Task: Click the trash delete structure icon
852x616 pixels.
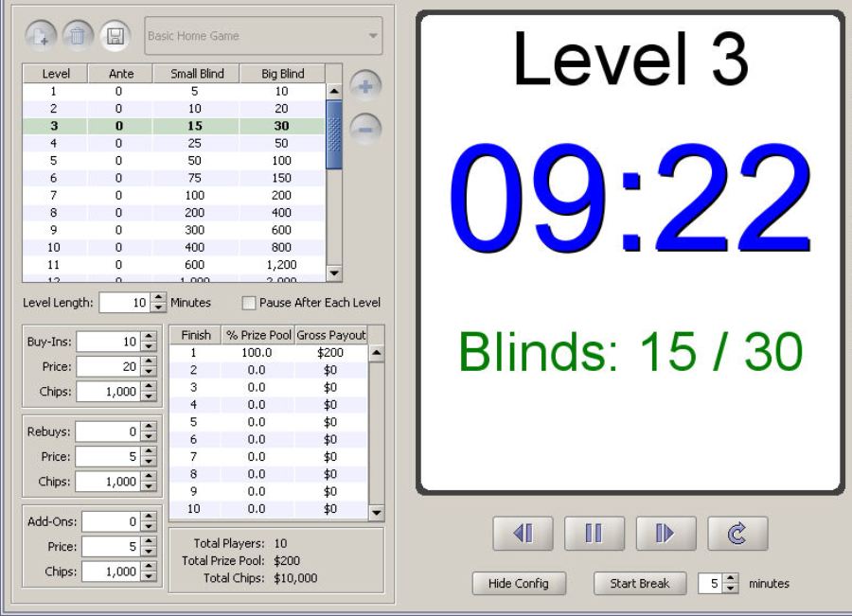Action: click(77, 37)
